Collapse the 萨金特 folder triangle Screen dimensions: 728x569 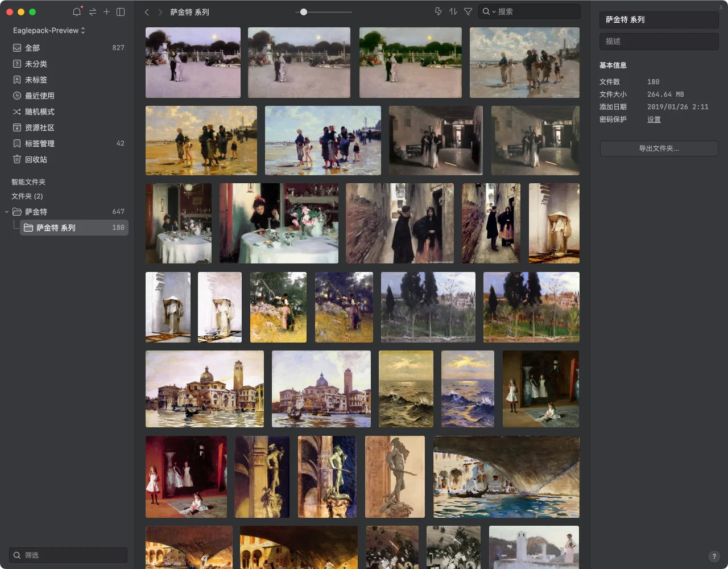(7, 212)
